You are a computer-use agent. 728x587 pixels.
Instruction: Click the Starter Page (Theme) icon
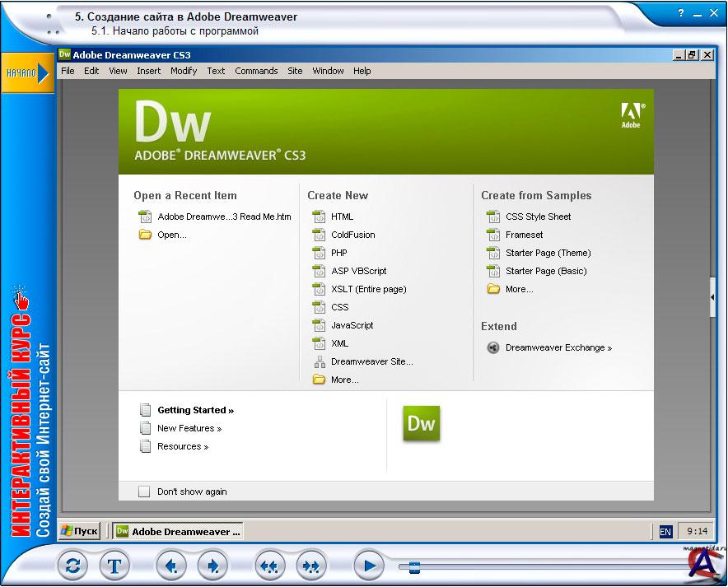point(493,253)
